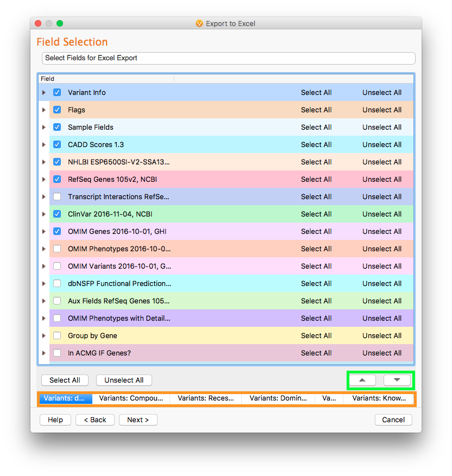Expand the In ACMG IF Genes? group
452x476 pixels.
44,353
